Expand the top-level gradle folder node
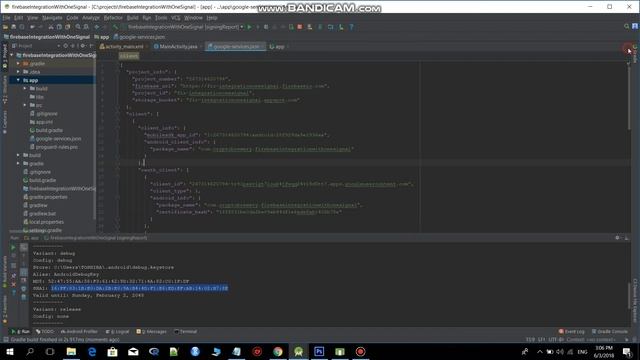The width and height of the screenshot is (640, 360). [x=18, y=164]
